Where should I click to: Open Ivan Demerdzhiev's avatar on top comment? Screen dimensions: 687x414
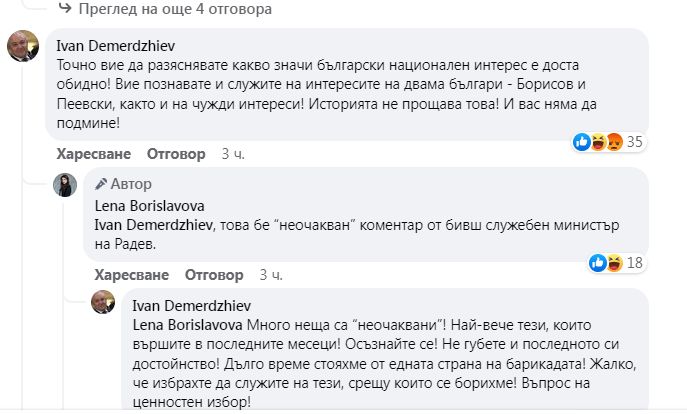click(x=22, y=45)
